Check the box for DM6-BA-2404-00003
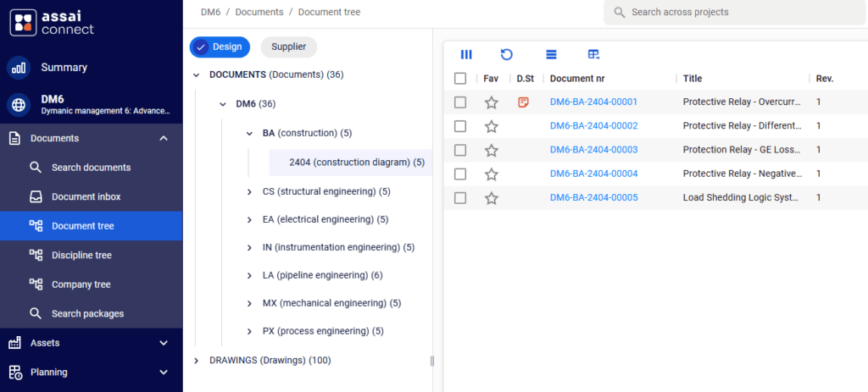Image resolution: width=868 pixels, height=392 pixels. (x=460, y=150)
